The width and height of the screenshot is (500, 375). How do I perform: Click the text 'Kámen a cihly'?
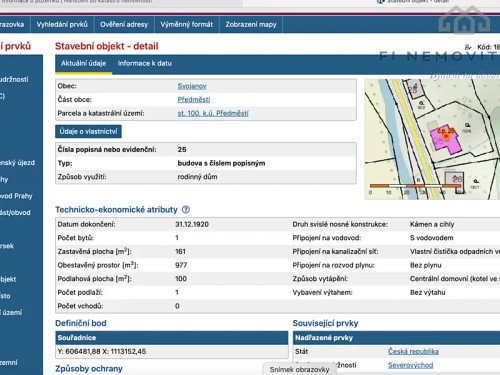432,224
